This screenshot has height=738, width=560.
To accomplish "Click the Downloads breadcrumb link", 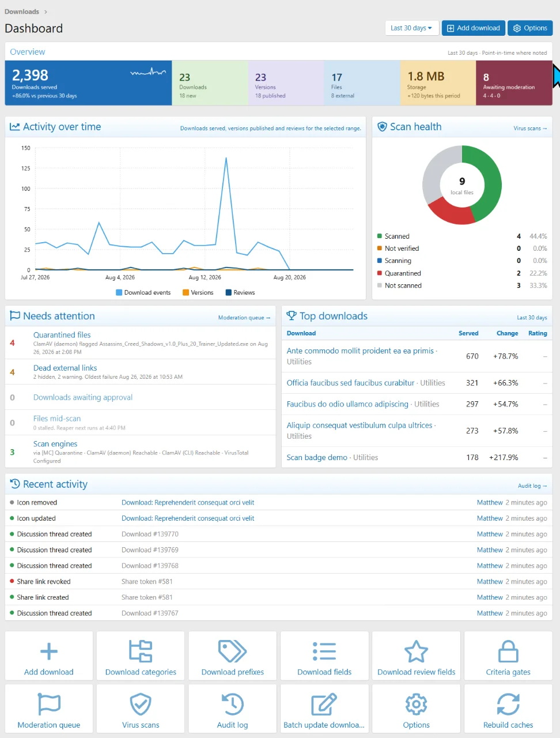I will [x=22, y=12].
